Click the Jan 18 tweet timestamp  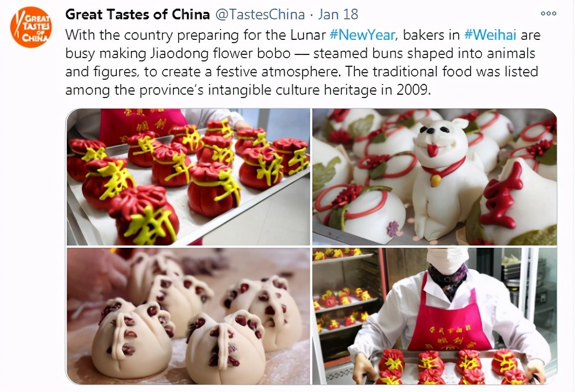pos(338,15)
